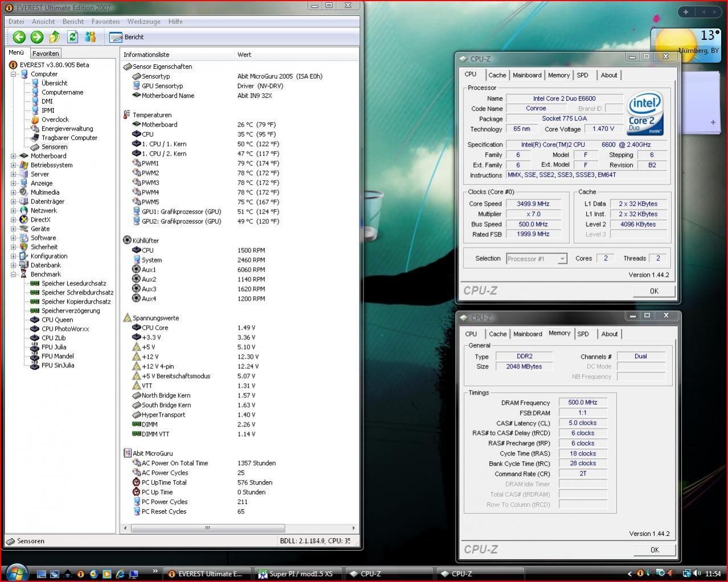Screen dimensions: 728x582
Task: Switch to Super PI / mod1.5 XS taskbar button
Action: (298, 574)
